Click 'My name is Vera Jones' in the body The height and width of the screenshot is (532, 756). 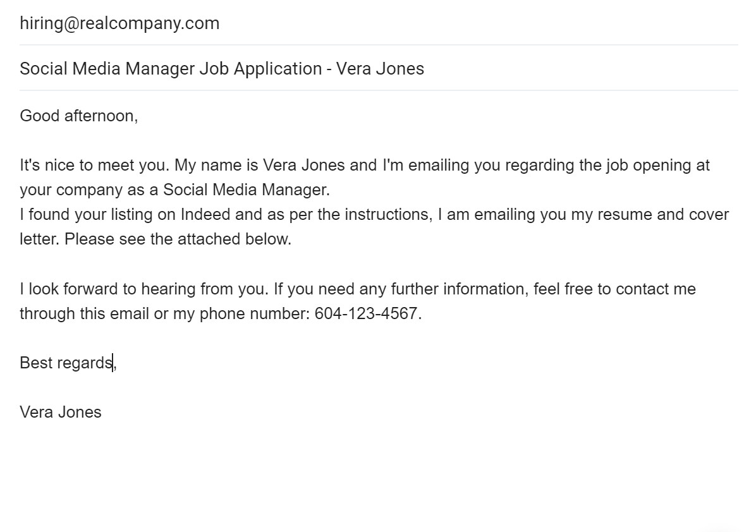tap(259, 165)
